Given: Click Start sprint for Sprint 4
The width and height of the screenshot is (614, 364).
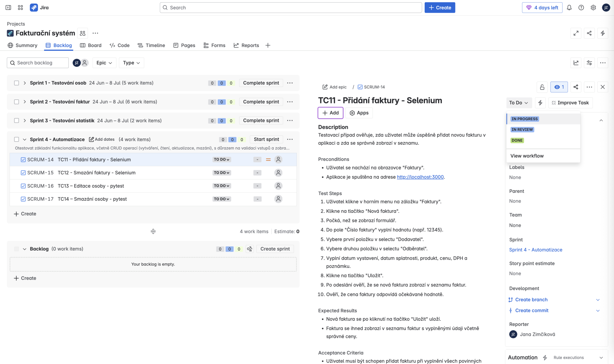Looking at the screenshot, I should (x=266, y=139).
